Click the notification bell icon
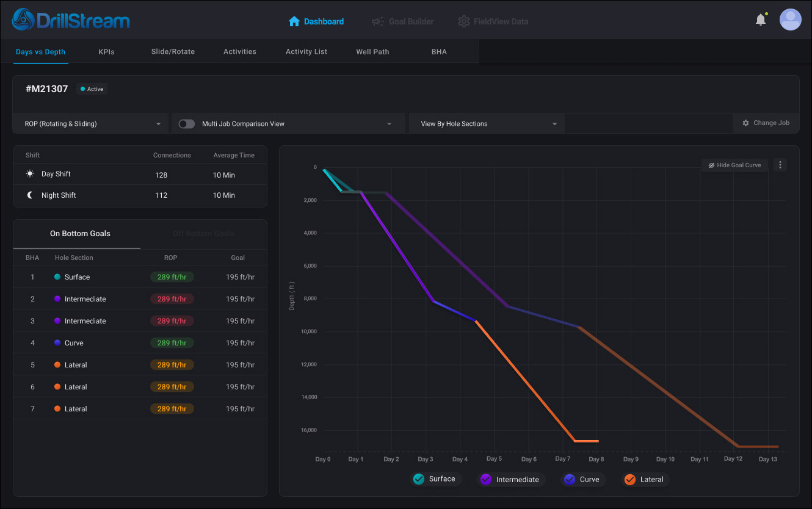Viewport: 812px width, 509px height. click(x=761, y=20)
